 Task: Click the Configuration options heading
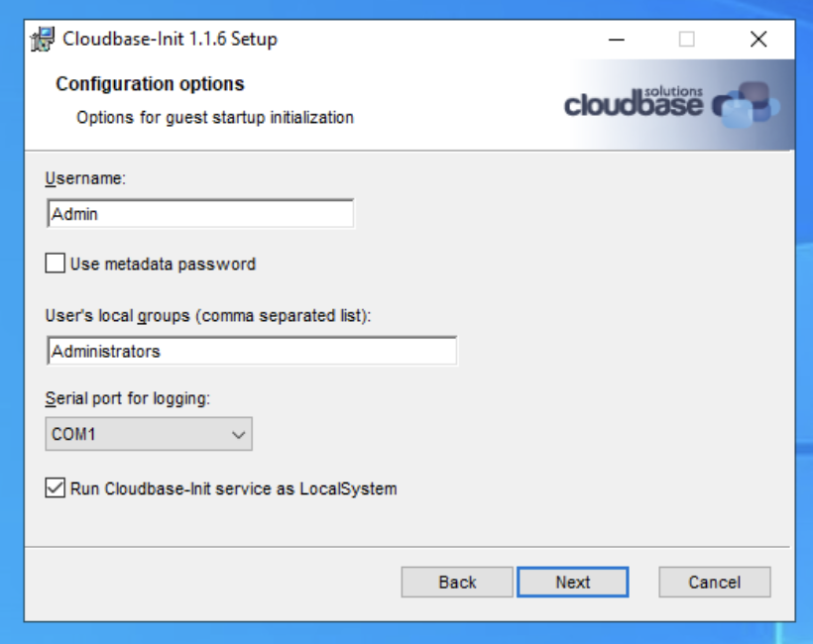click(132, 84)
